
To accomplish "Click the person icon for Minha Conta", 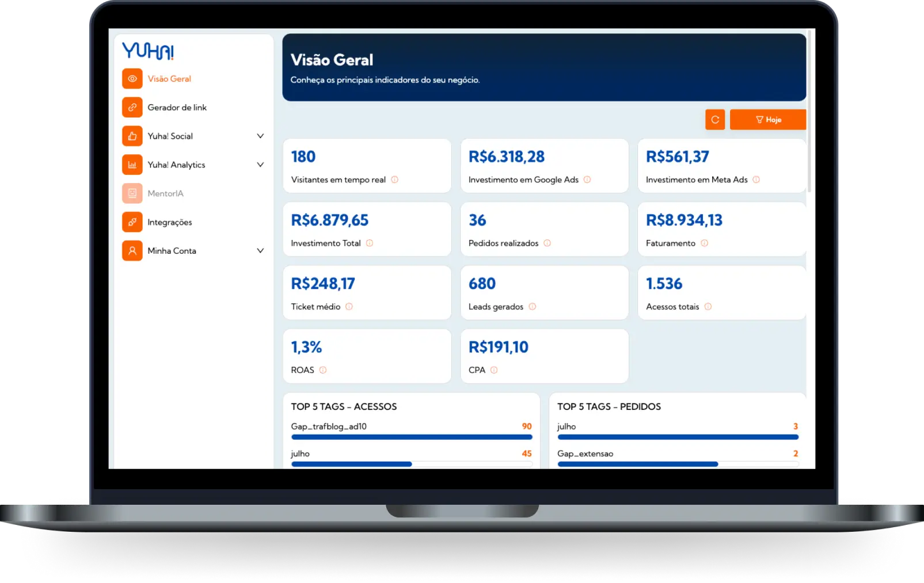I will (x=132, y=250).
